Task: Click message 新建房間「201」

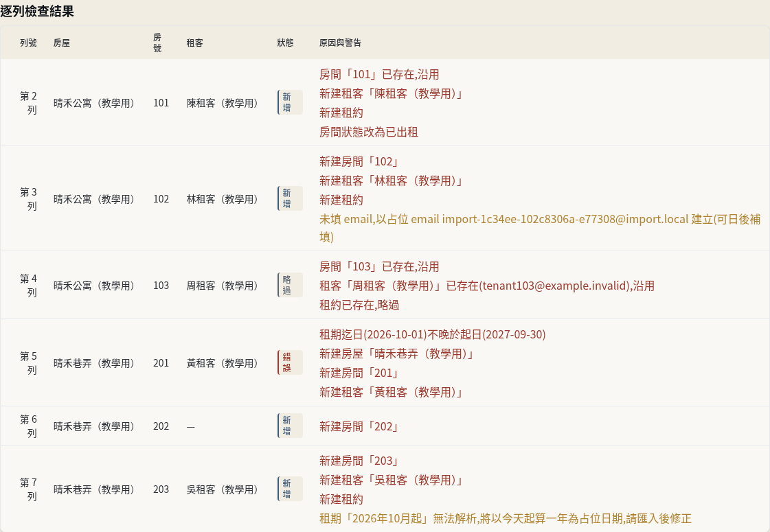Action: pos(359,373)
